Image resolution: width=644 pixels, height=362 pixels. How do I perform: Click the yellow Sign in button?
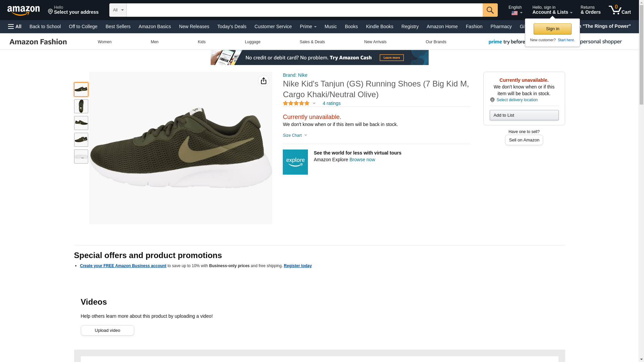[552, 29]
